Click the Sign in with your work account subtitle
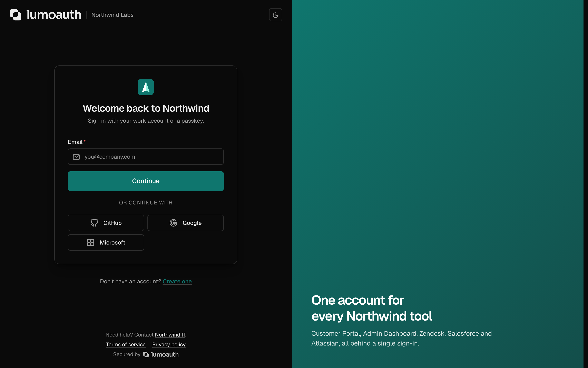This screenshot has height=368, width=588. [146, 121]
